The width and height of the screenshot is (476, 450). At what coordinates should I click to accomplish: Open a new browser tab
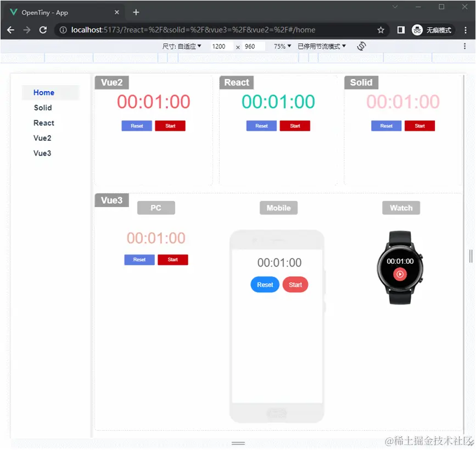136,13
